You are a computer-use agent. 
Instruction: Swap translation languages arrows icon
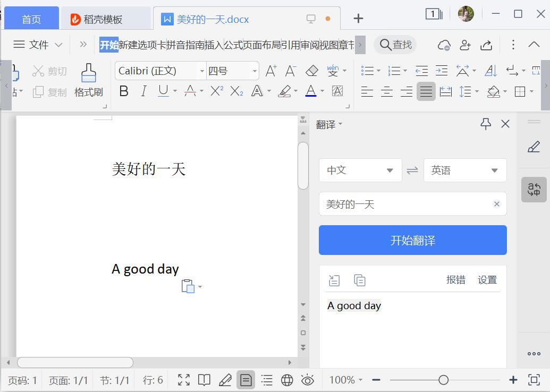(412, 171)
